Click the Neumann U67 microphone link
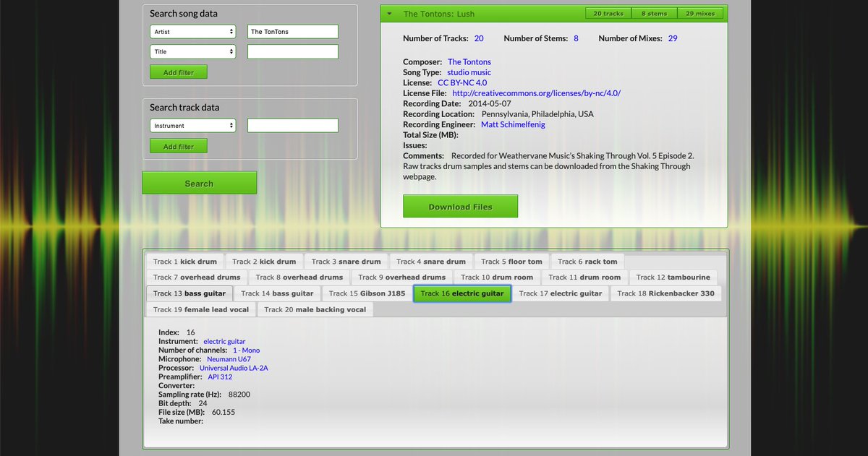This screenshot has width=868, height=456. (229, 359)
